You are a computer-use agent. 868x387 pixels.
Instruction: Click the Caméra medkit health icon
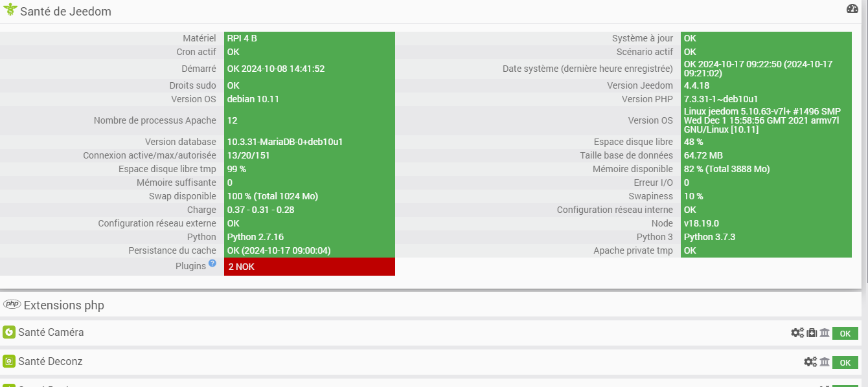tap(812, 333)
